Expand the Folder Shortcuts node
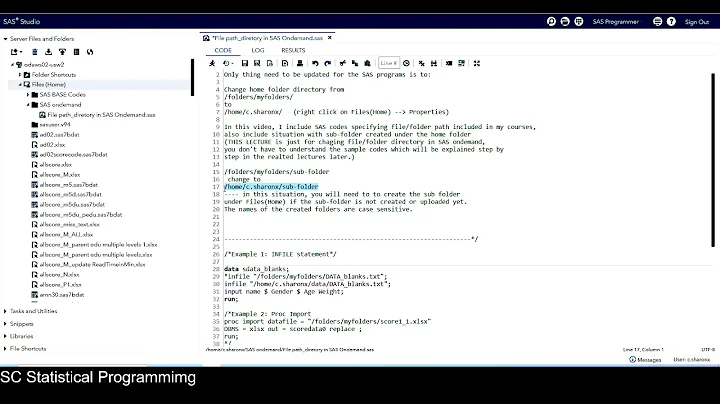 coord(20,74)
